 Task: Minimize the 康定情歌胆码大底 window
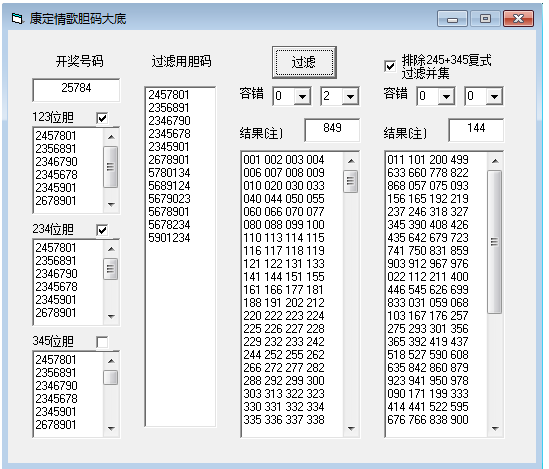(x=452, y=19)
